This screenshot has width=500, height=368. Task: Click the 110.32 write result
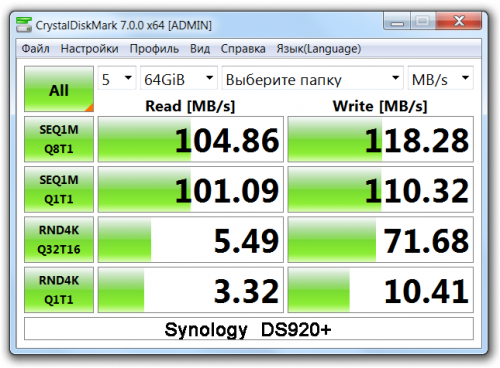(381, 189)
